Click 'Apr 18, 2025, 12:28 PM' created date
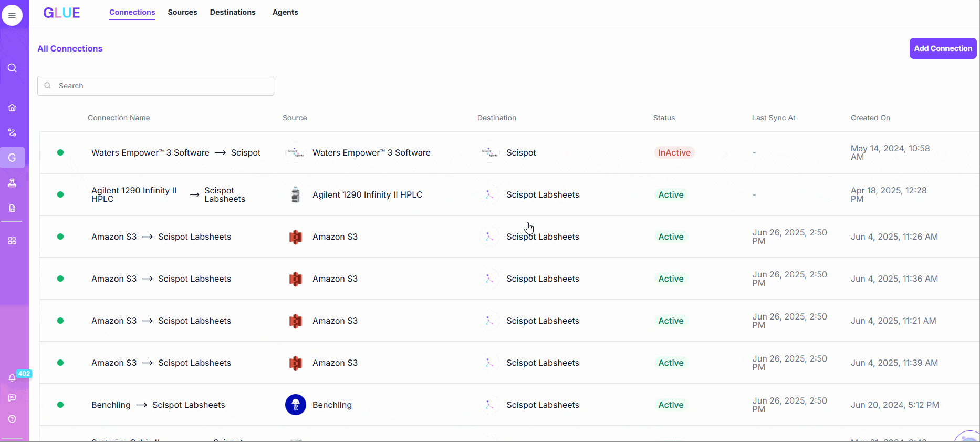This screenshot has width=980, height=442. coord(889,194)
